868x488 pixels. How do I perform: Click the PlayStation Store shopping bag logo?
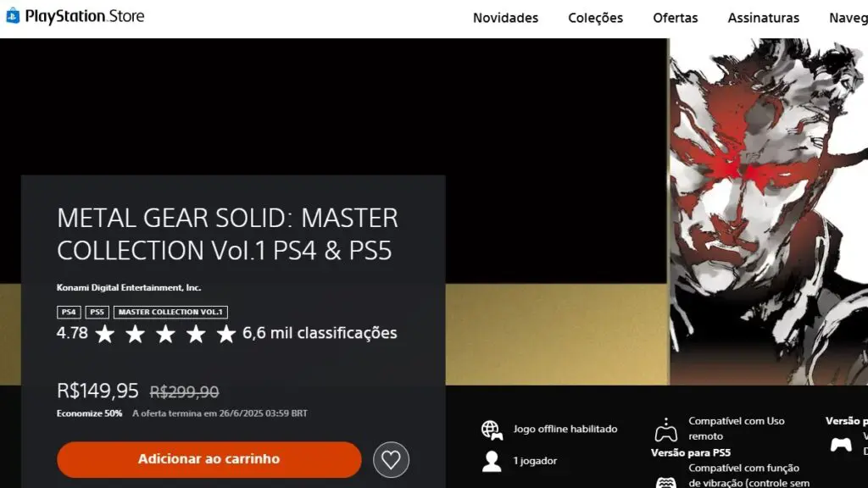[13, 15]
